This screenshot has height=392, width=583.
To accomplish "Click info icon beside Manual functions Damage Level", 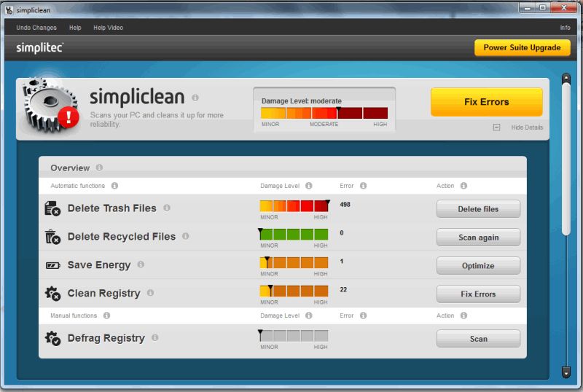I will (308, 315).
